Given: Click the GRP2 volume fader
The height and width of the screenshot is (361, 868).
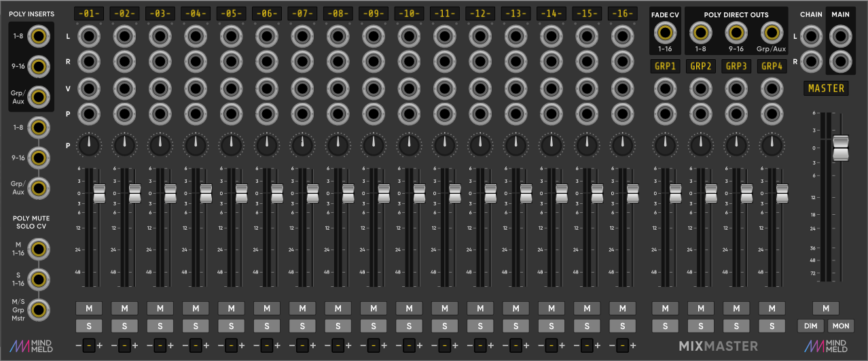Looking at the screenshot, I should [711, 193].
